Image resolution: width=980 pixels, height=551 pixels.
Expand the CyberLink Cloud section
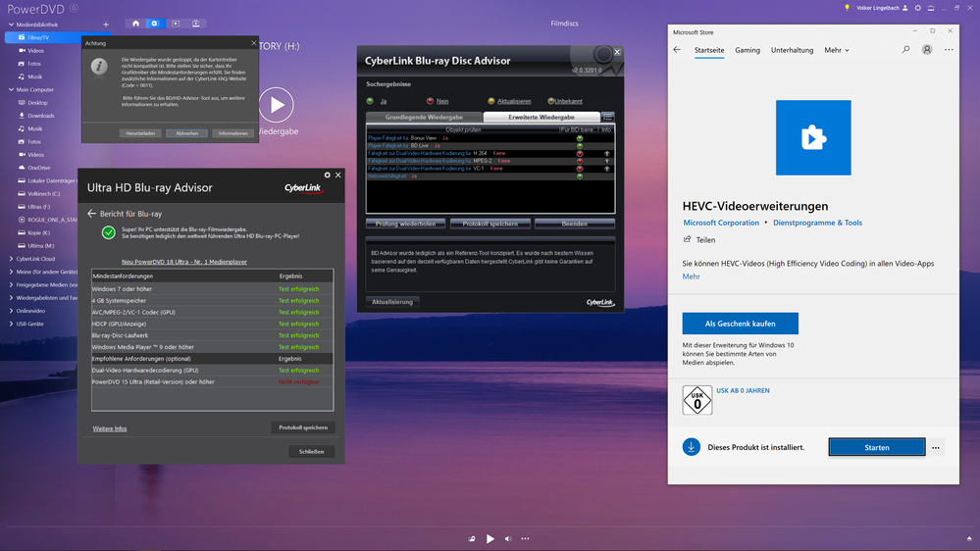(11, 259)
